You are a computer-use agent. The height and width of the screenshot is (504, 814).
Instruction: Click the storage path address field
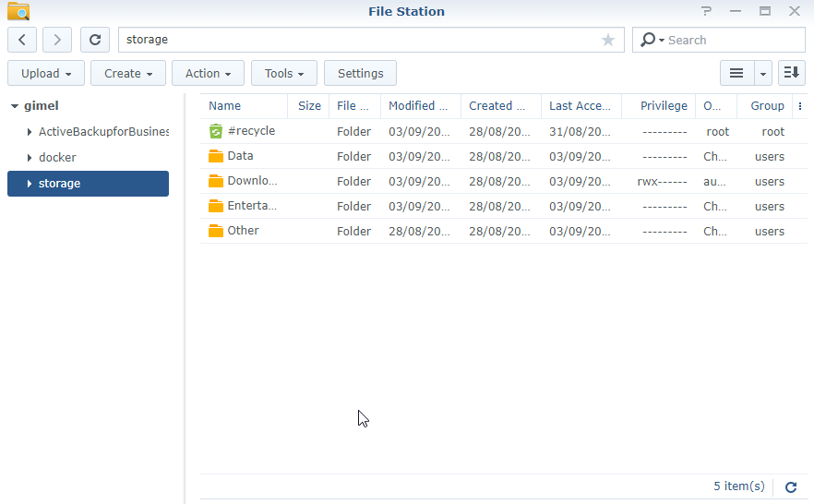click(x=360, y=40)
